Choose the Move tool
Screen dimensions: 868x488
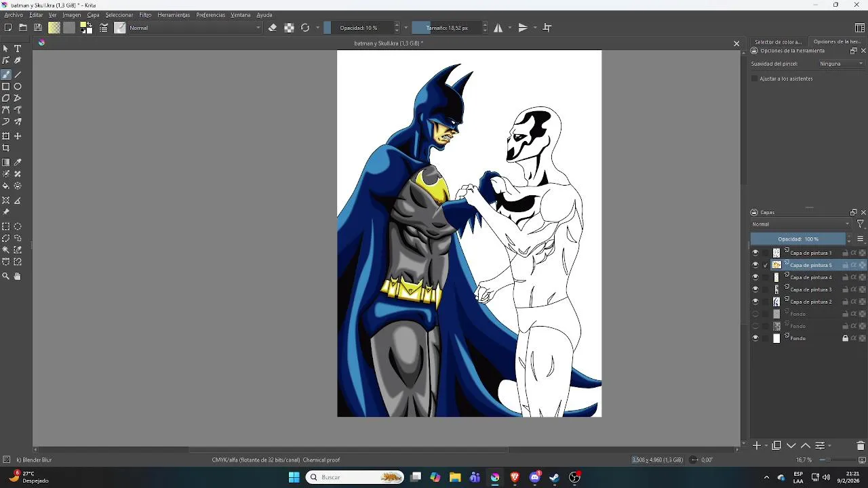click(18, 136)
